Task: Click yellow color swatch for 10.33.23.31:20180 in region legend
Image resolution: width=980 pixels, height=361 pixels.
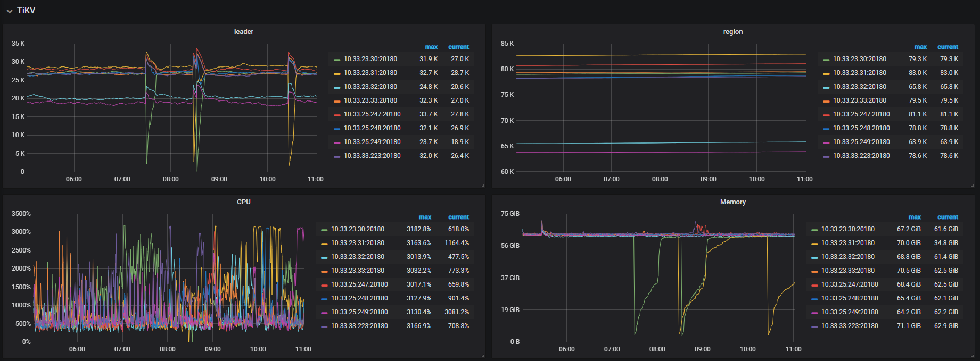Action: click(826, 73)
